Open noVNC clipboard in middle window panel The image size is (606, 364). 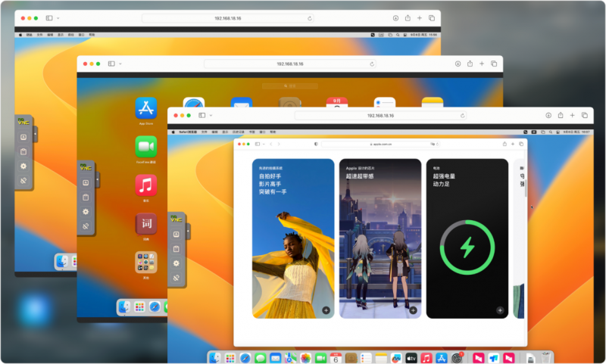click(86, 198)
